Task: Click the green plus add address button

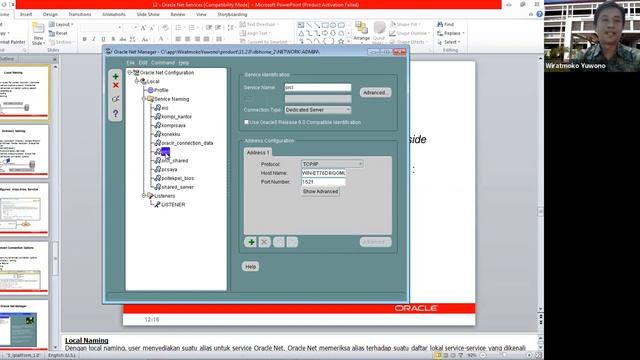Action: (x=251, y=242)
